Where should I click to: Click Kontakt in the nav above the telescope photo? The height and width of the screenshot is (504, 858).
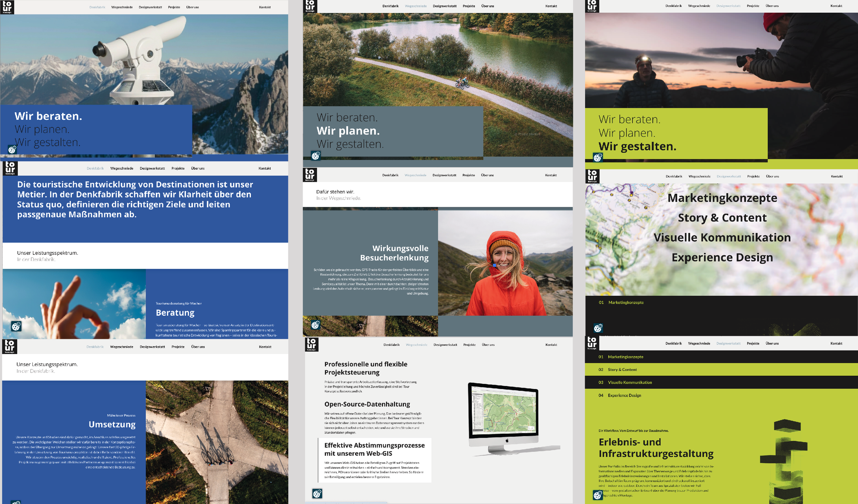click(x=265, y=7)
